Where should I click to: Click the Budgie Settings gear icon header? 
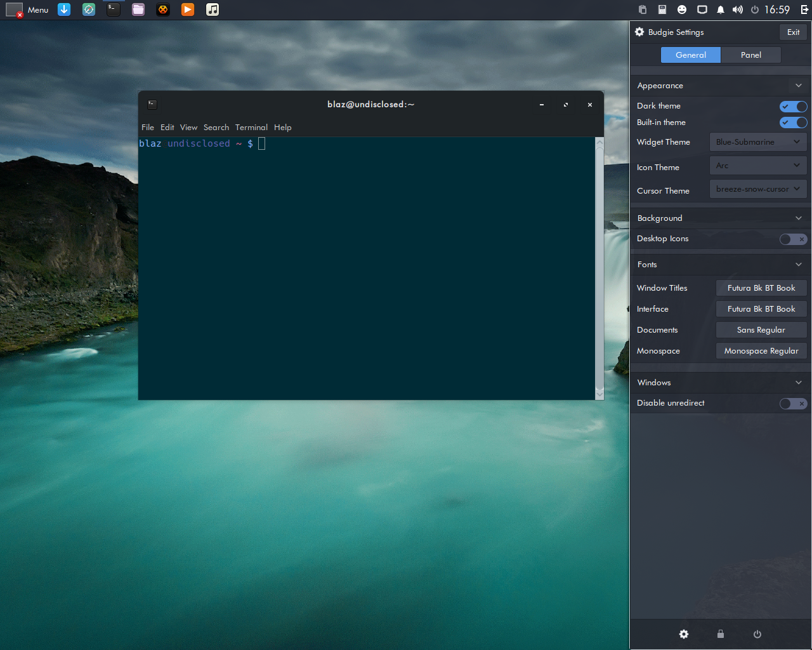click(x=639, y=32)
